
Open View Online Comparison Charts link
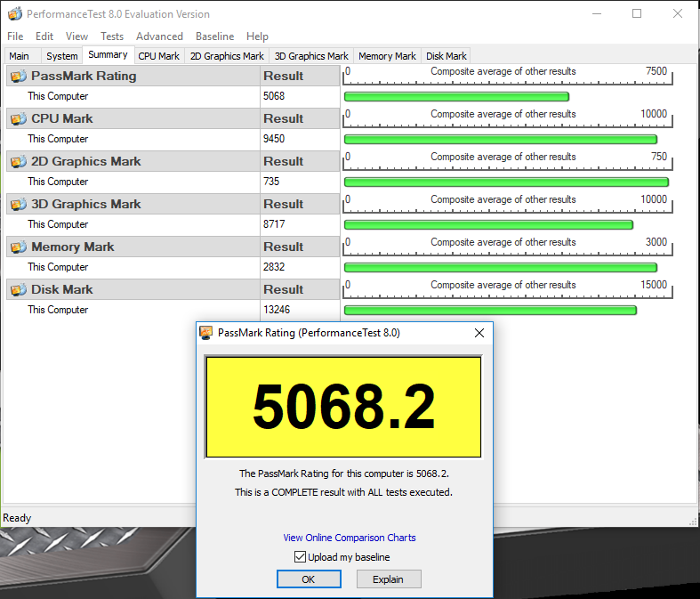click(349, 538)
